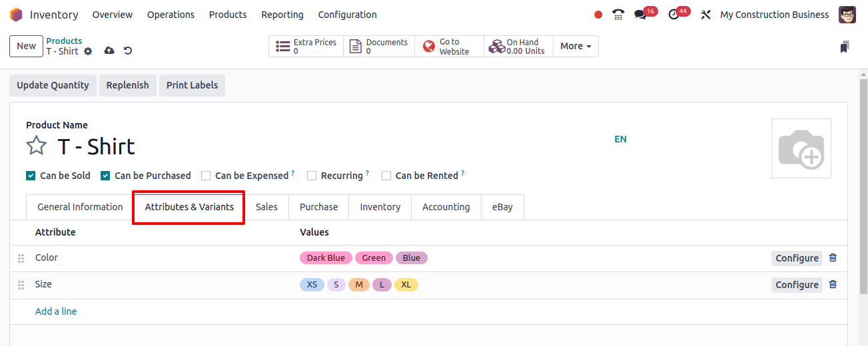Image resolution: width=868 pixels, height=346 pixels.
Task: Upload a product image via the camera placeholder
Action: tap(801, 148)
